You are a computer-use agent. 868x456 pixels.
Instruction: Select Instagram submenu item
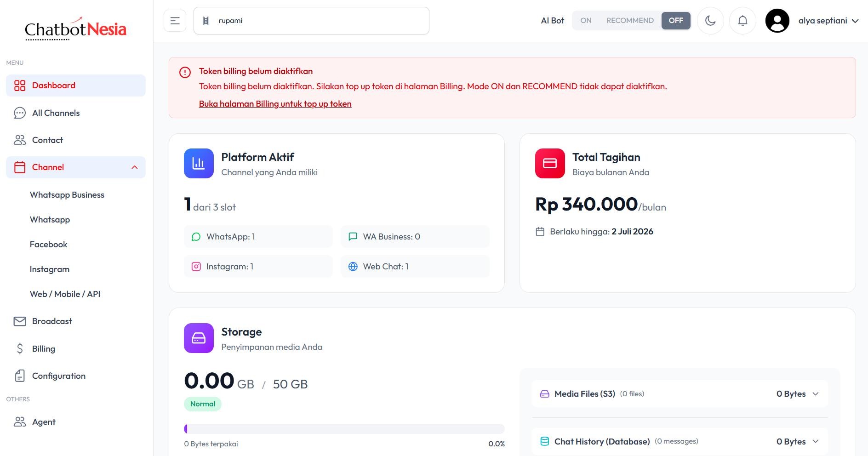coord(49,269)
